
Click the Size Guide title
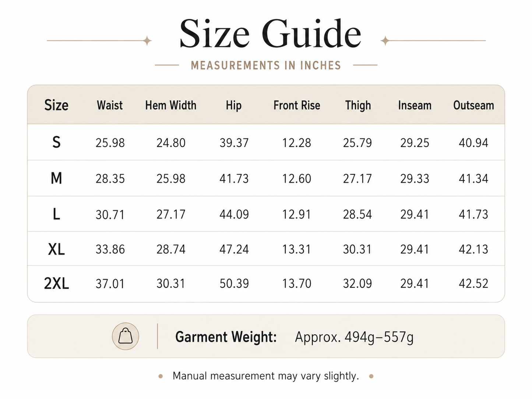click(270, 33)
